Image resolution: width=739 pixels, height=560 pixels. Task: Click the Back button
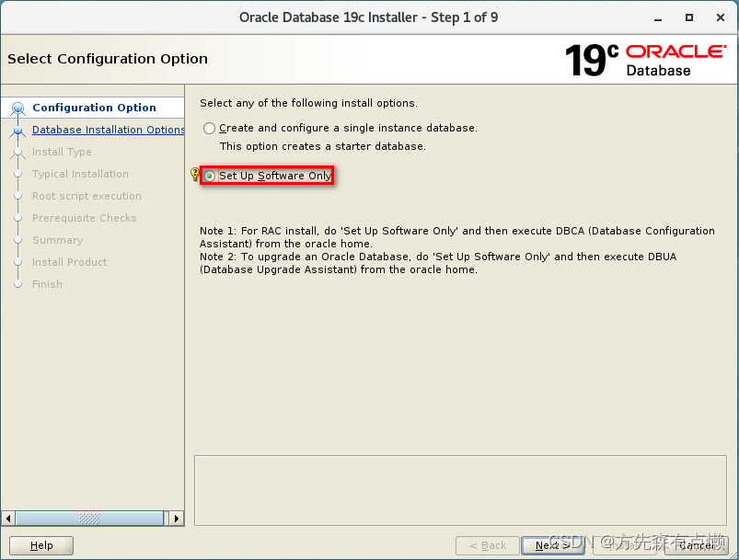coord(488,545)
